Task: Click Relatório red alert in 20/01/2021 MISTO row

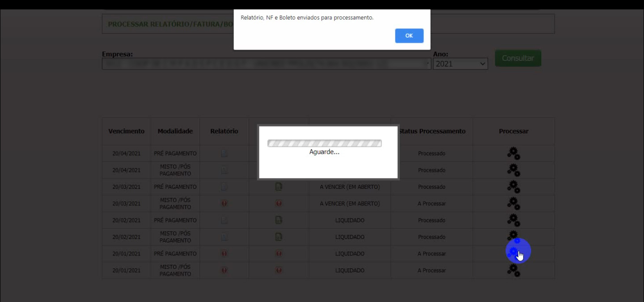Action: [224, 270]
